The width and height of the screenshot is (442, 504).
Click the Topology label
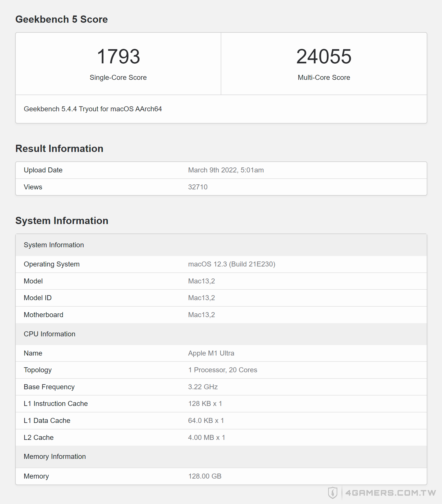pyautogui.click(x=38, y=370)
